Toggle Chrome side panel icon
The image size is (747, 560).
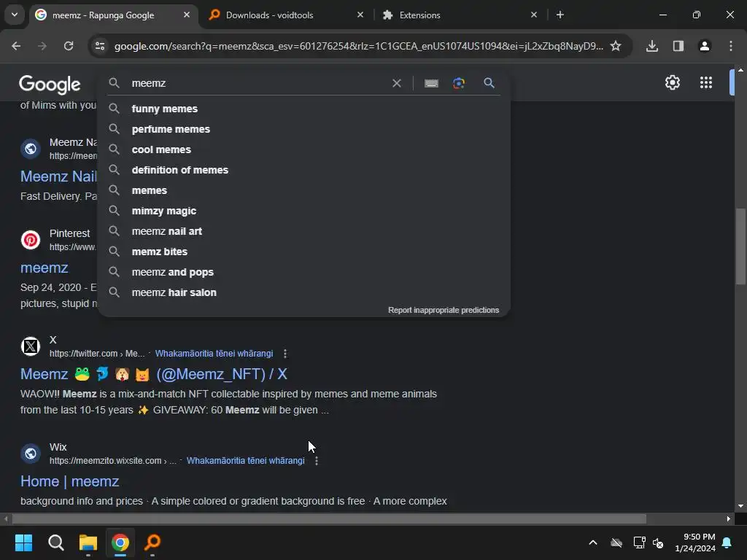pos(678,46)
